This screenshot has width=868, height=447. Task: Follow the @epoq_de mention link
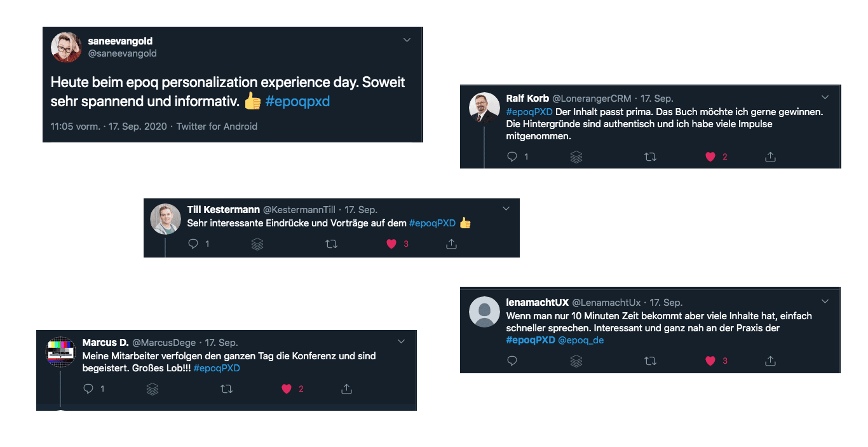point(581,340)
